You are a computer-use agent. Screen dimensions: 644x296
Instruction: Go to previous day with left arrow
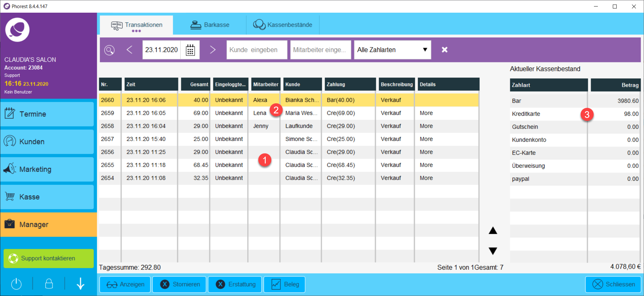coord(129,50)
